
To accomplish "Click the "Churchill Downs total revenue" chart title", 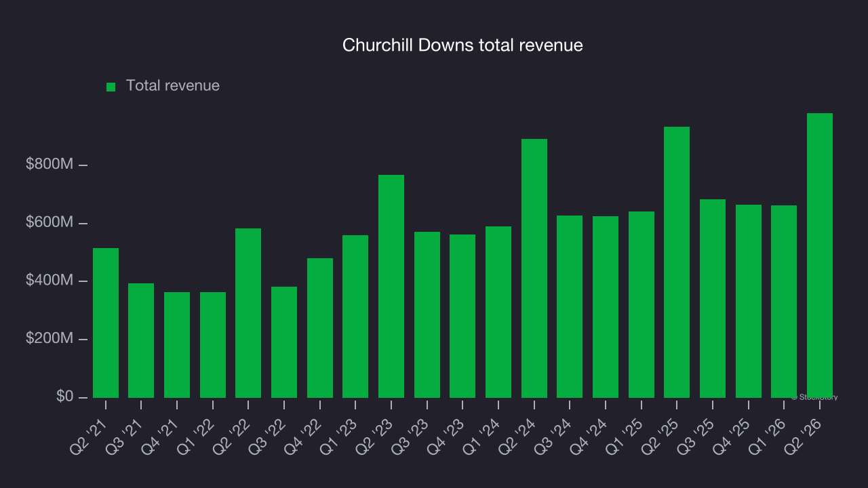I will coord(462,45).
